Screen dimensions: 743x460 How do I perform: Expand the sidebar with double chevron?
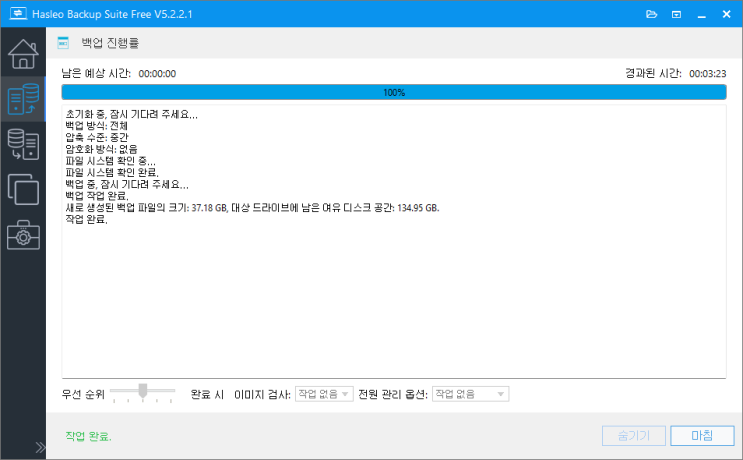[40, 447]
